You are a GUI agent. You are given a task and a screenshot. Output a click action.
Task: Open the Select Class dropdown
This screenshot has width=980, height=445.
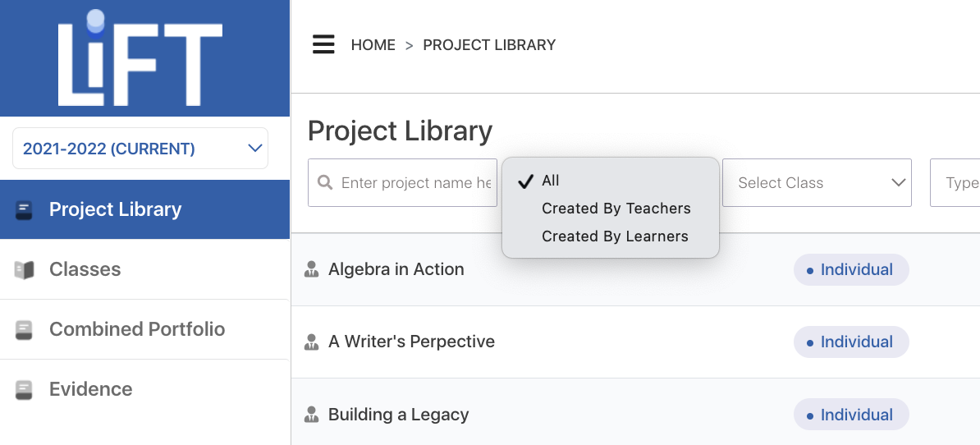click(817, 182)
